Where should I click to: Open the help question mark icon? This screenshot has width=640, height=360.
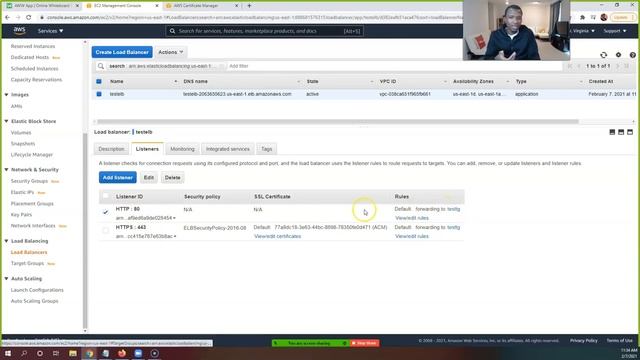(632, 55)
